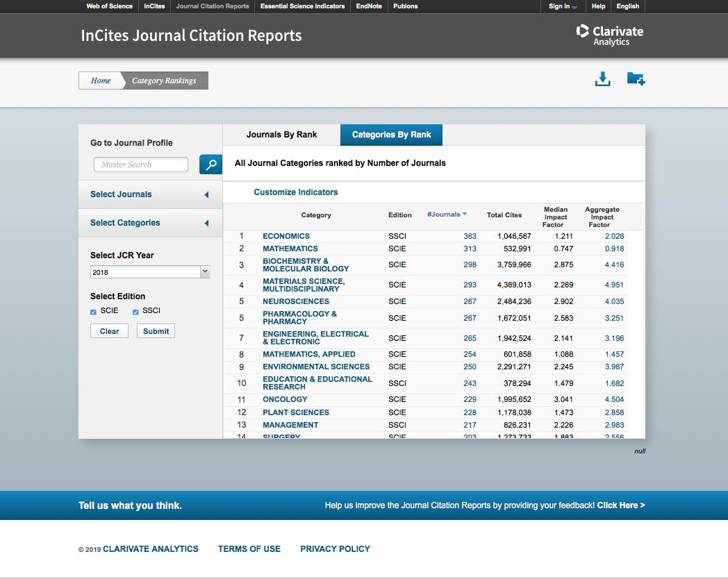
Task: Click journal count 243 for Education
Action: (x=470, y=383)
